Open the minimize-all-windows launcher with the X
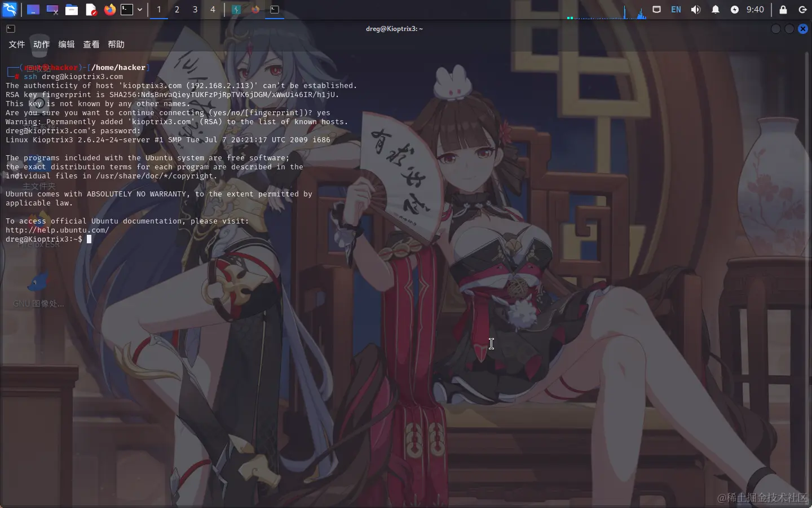The height and width of the screenshot is (508, 812). coord(52,10)
